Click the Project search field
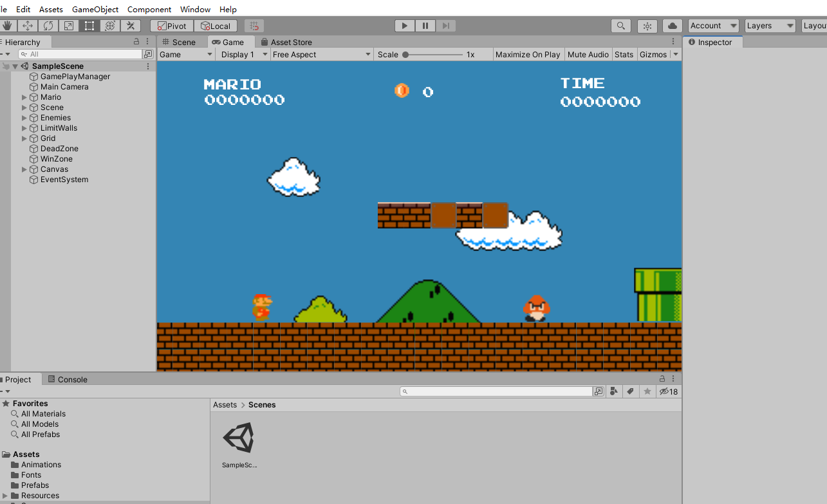Image resolution: width=827 pixels, height=504 pixels. 496,391
